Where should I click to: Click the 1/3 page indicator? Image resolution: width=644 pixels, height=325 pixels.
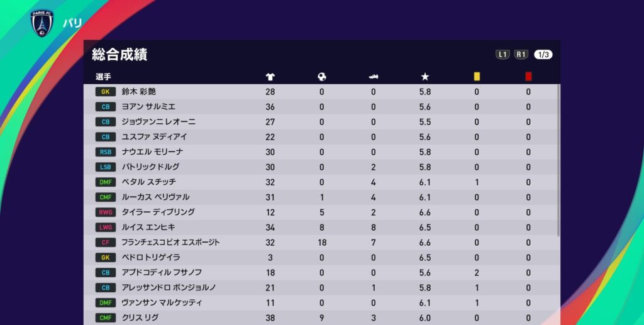543,54
